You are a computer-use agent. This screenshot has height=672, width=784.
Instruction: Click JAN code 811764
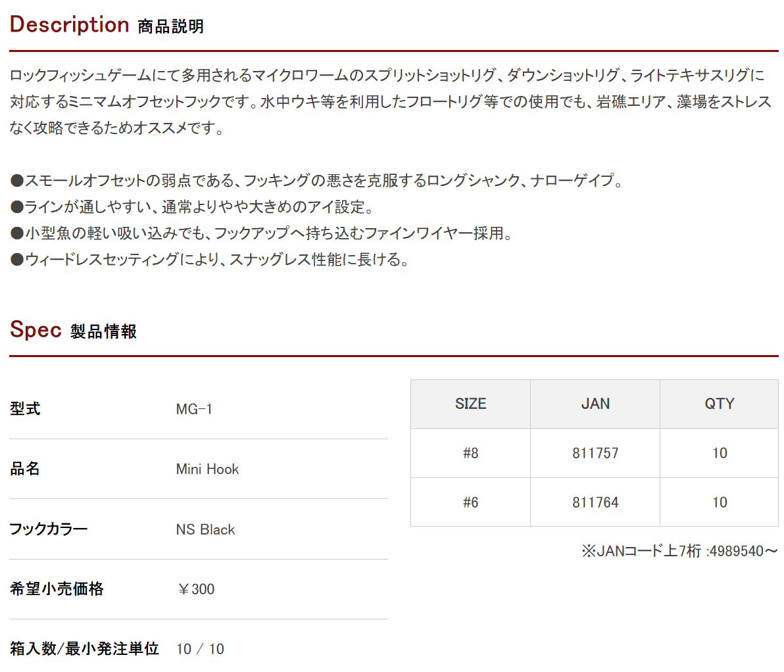[595, 502]
